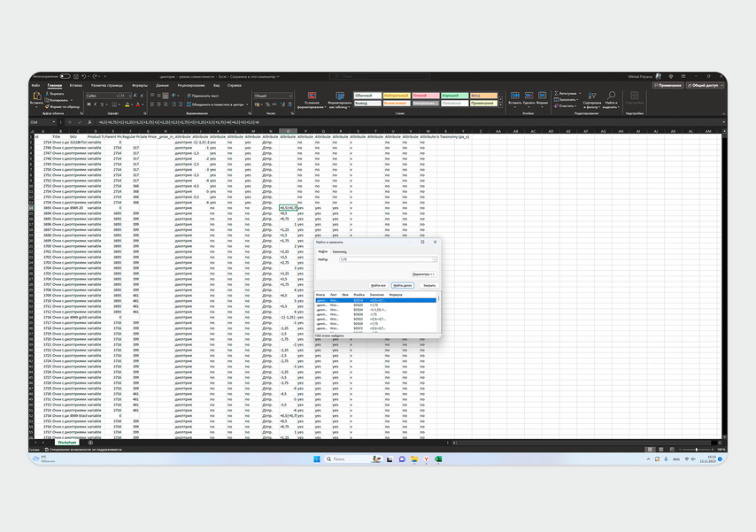Apply percent style to cells
The height and width of the screenshot is (532, 756).
[x=267, y=104]
